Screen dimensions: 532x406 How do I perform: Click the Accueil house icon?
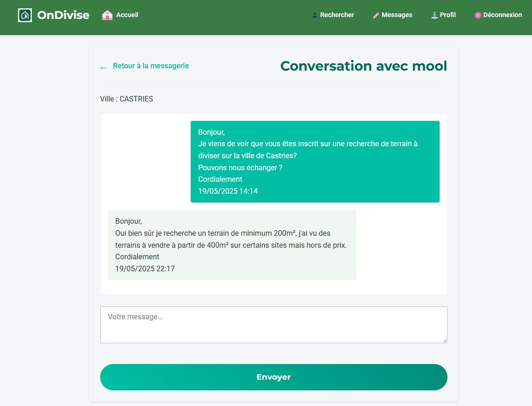pos(107,15)
